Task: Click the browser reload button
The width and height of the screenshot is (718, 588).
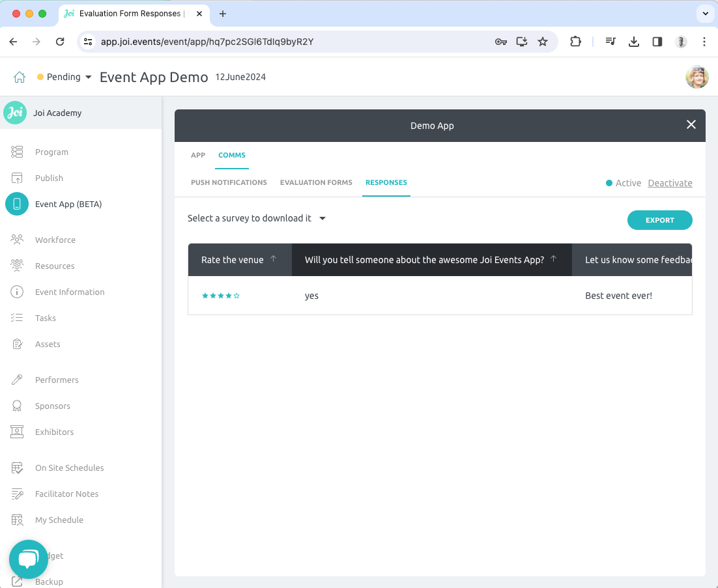Action: point(60,42)
